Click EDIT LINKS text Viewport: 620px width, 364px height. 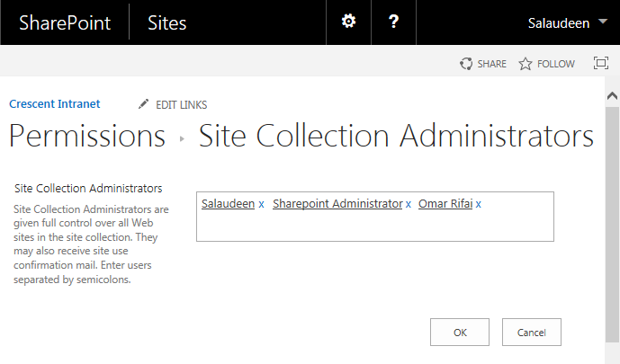(181, 105)
